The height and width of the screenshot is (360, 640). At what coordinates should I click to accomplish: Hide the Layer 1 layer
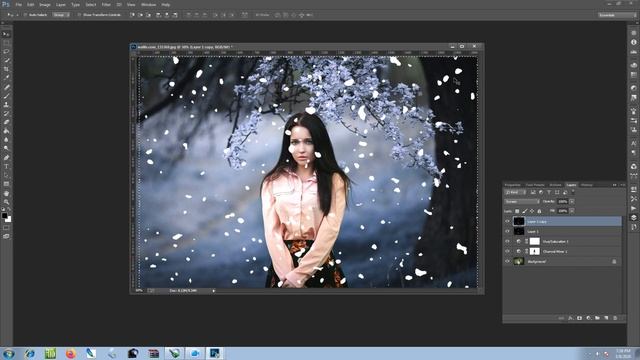pos(507,231)
